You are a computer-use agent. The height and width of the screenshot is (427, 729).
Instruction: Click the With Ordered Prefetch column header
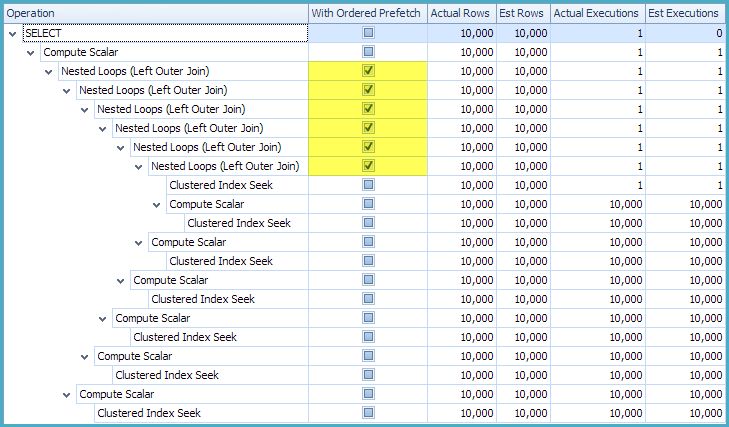[x=367, y=13]
